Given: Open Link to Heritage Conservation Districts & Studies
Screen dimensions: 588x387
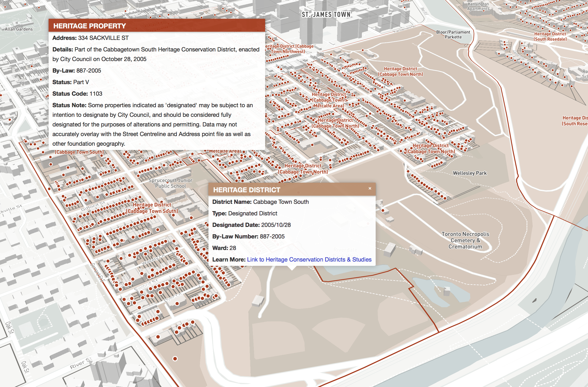Looking at the screenshot, I should [x=309, y=259].
